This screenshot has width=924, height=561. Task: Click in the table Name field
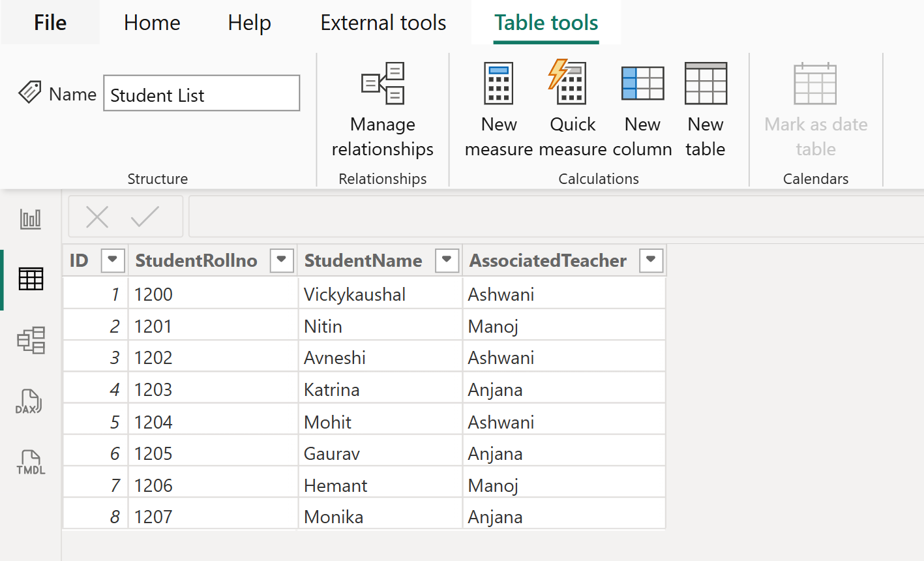click(201, 93)
